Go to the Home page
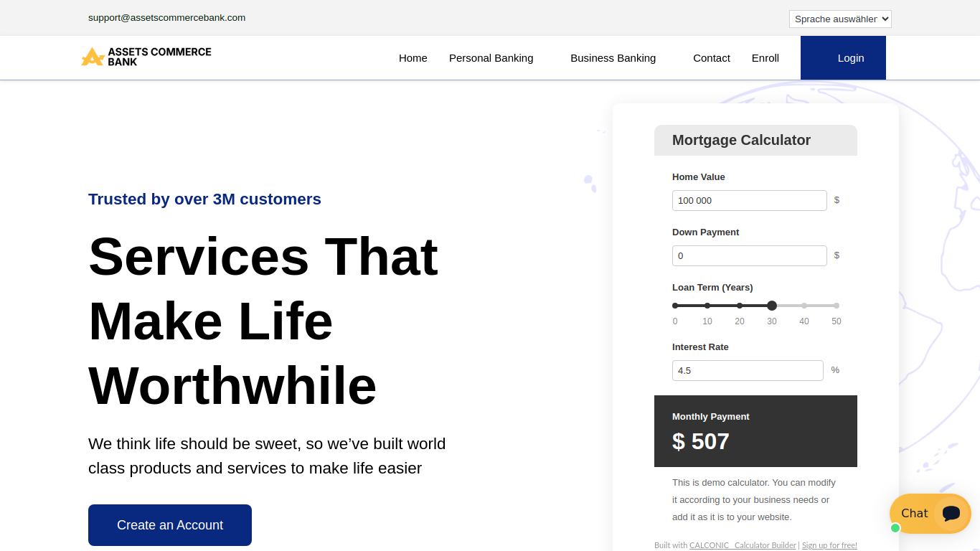Image resolution: width=980 pixels, height=551 pixels. [413, 58]
